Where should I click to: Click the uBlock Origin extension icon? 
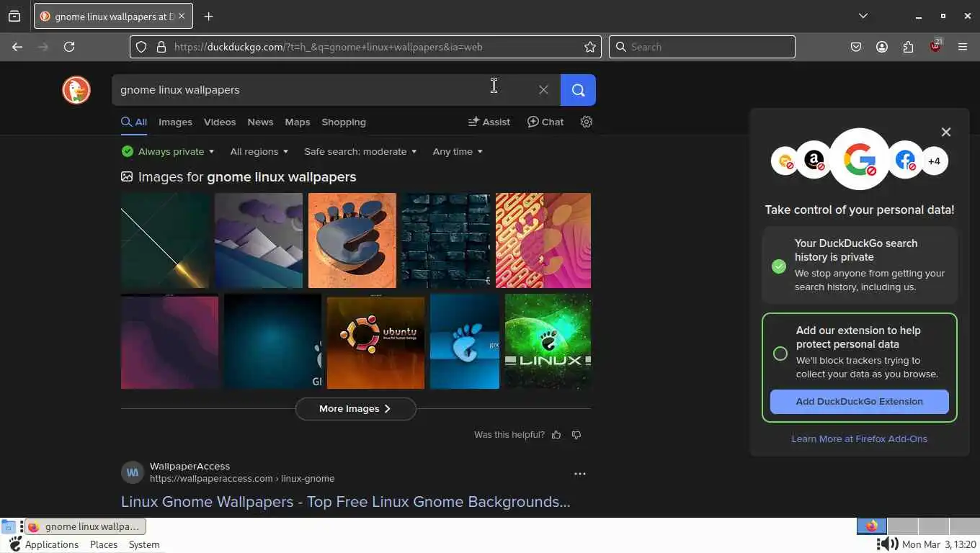(x=935, y=46)
